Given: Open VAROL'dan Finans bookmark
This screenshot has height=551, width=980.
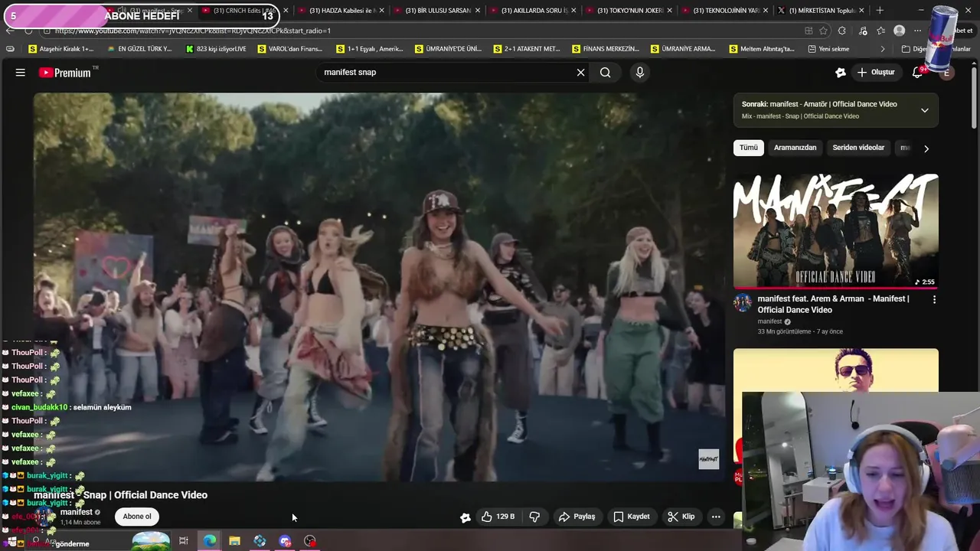Looking at the screenshot, I should pyautogui.click(x=290, y=49).
